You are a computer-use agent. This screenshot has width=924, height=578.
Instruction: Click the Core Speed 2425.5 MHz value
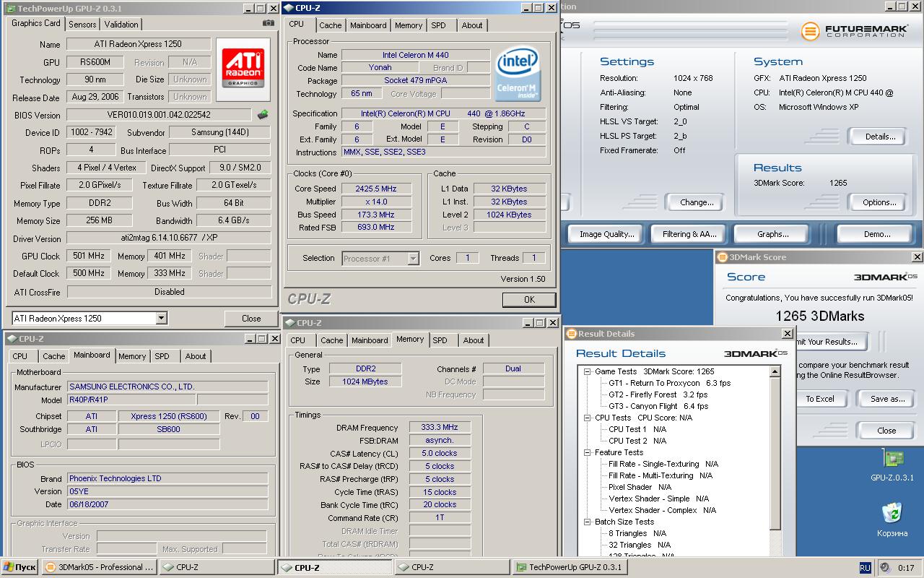coord(376,189)
